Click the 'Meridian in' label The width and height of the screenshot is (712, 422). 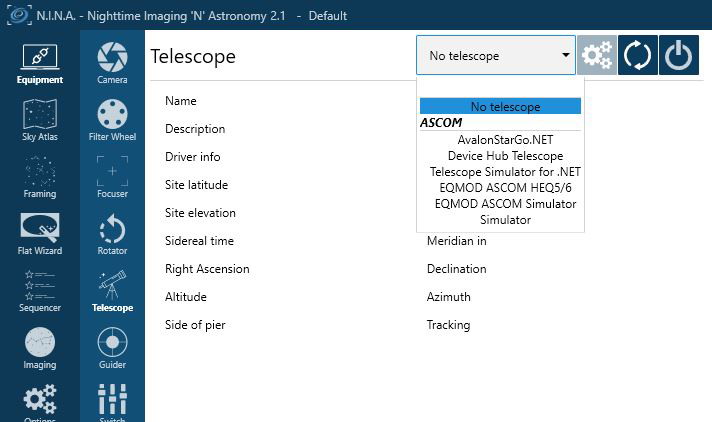456,241
